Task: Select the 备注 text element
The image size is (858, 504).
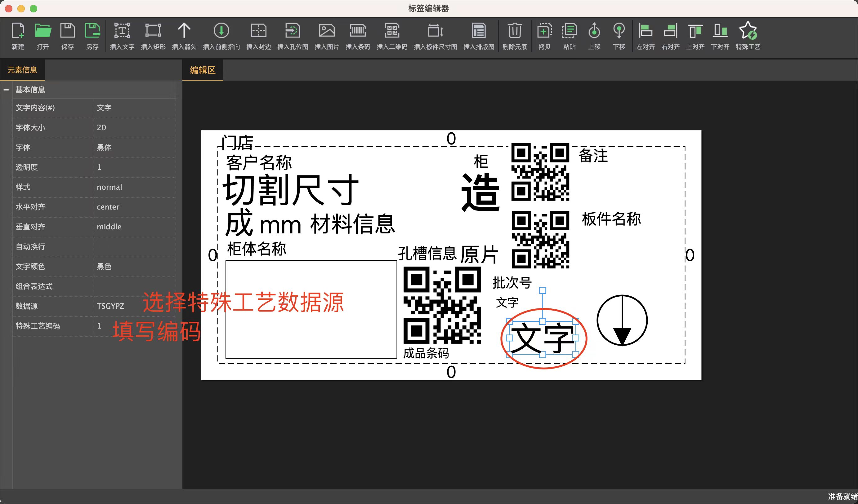Action: [593, 156]
